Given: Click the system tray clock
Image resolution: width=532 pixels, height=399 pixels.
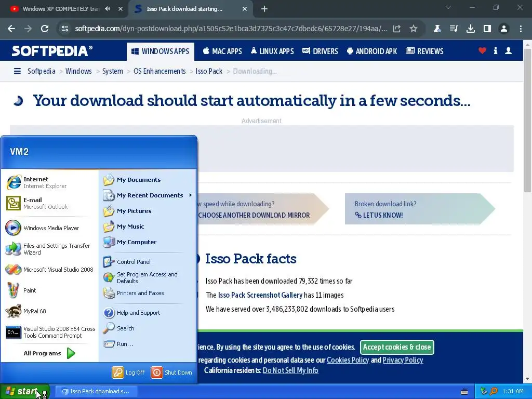Looking at the screenshot, I should pos(513,391).
